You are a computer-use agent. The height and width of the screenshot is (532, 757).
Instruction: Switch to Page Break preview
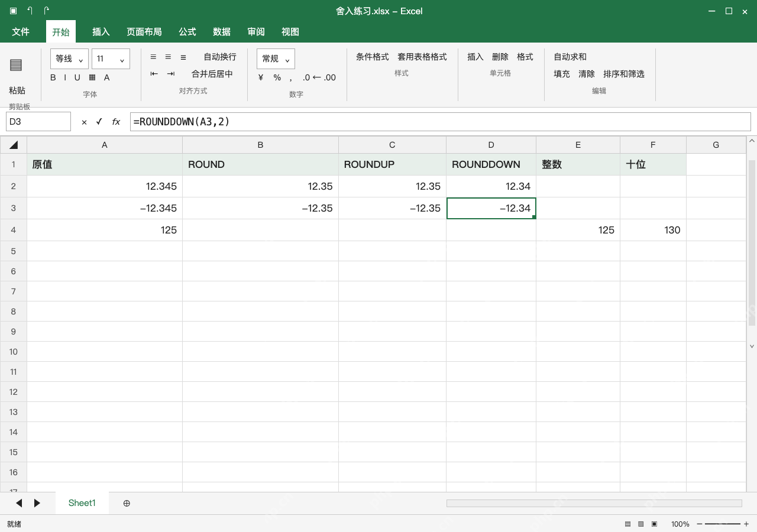[654, 524]
